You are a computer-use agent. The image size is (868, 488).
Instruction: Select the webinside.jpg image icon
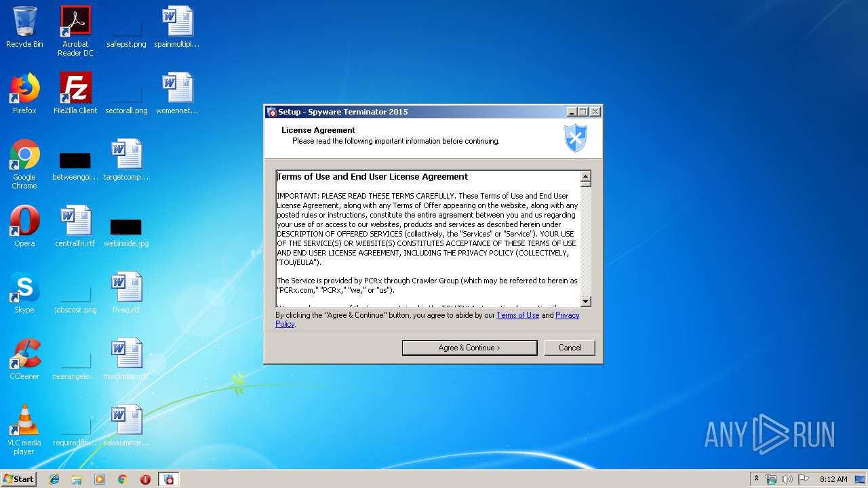pos(126,232)
